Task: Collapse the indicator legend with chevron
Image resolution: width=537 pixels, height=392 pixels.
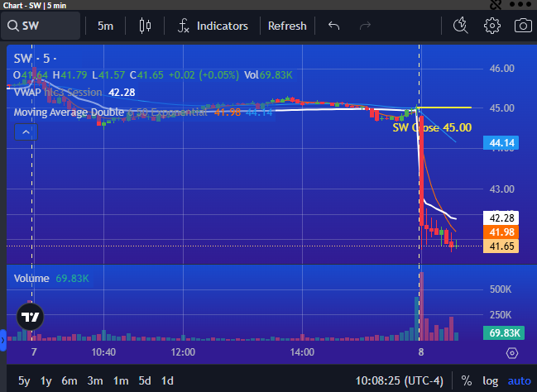Action: [x=26, y=132]
